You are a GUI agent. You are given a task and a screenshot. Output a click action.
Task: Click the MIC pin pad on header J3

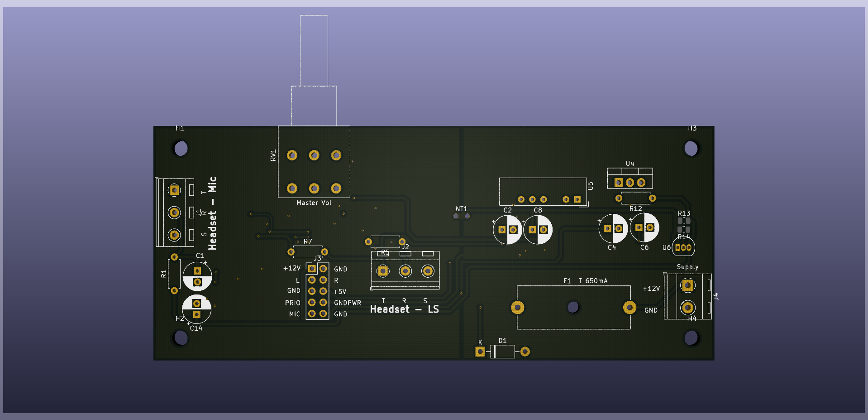click(x=312, y=314)
